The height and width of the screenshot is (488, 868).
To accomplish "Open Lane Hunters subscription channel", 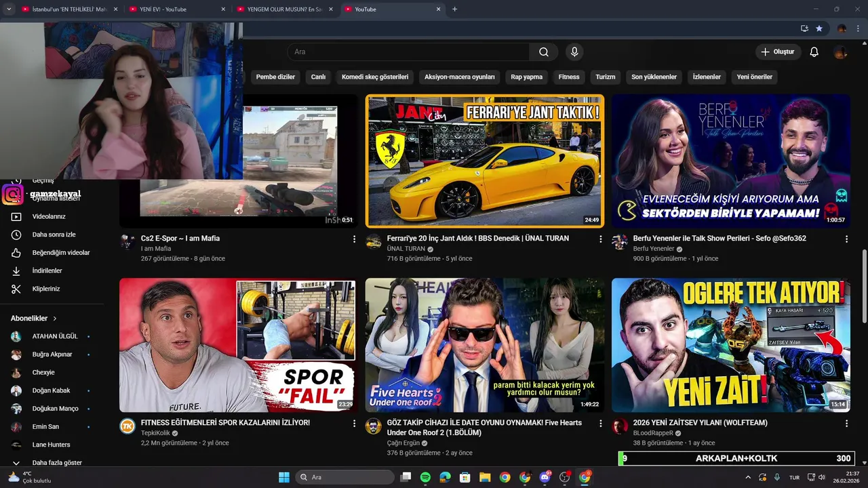I will 52,445.
